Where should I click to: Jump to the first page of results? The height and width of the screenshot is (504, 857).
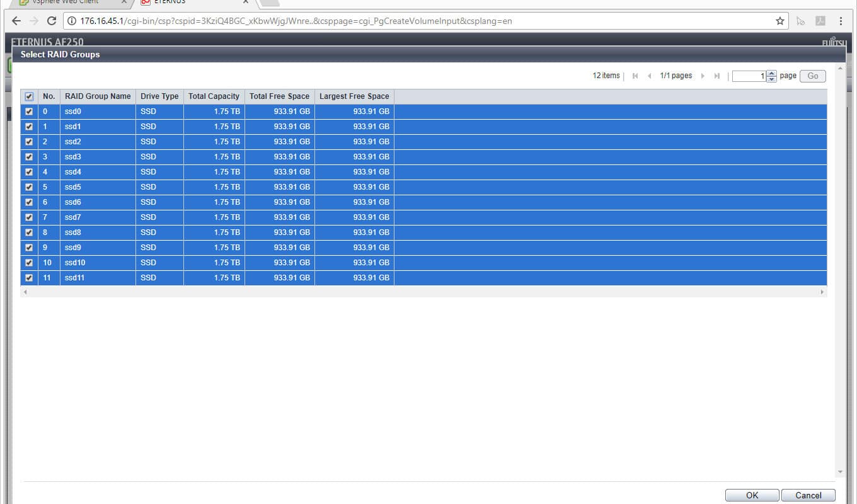[x=635, y=76]
